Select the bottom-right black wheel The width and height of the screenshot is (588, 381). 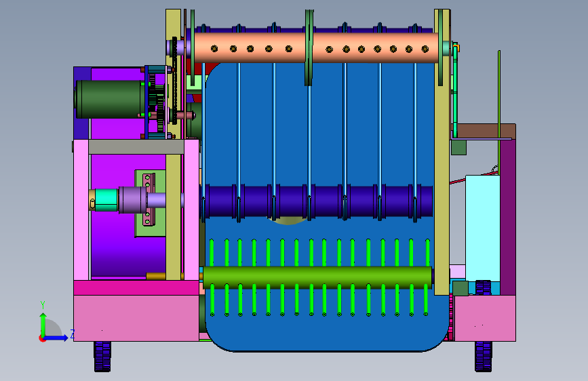(x=484, y=357)
